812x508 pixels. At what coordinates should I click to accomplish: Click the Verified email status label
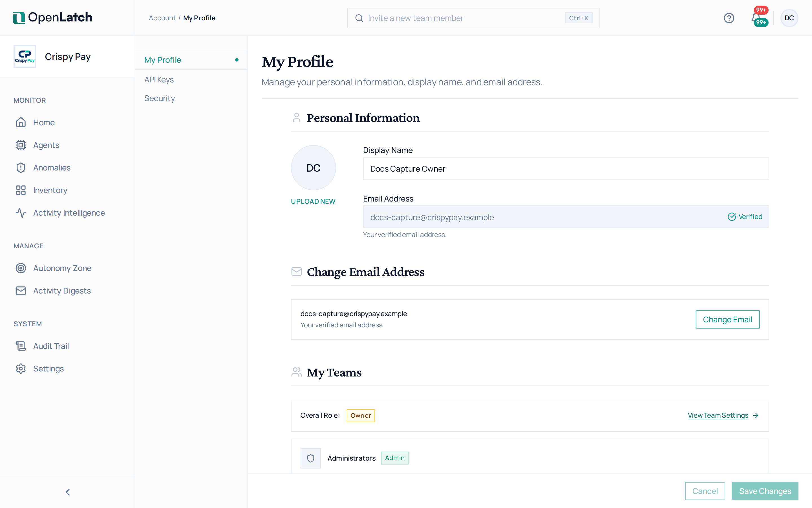tap(745, 217)
